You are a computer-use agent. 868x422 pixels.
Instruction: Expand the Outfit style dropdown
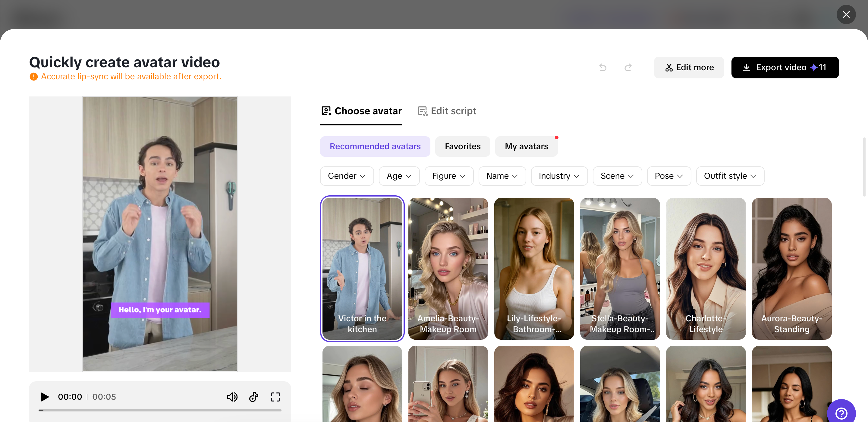coord(730,176)
